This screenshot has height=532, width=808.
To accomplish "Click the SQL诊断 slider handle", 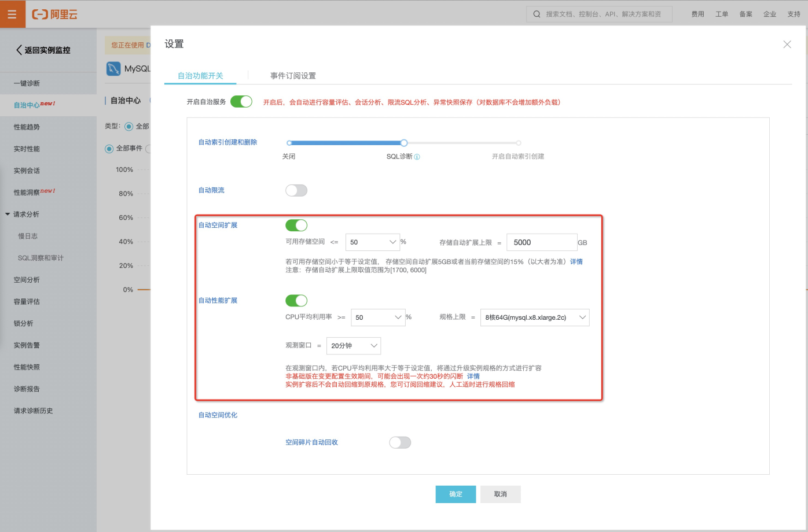I will [404, 143].
